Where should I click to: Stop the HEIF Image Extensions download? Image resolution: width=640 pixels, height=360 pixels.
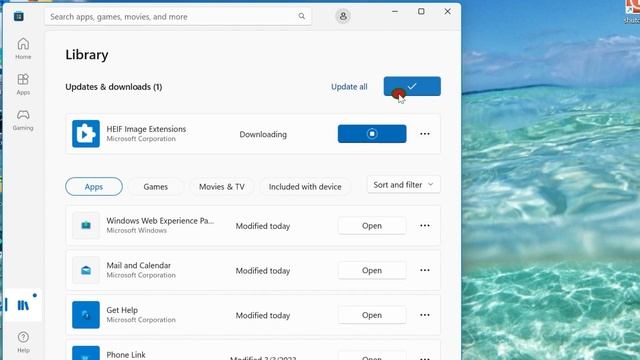(372, 134)
